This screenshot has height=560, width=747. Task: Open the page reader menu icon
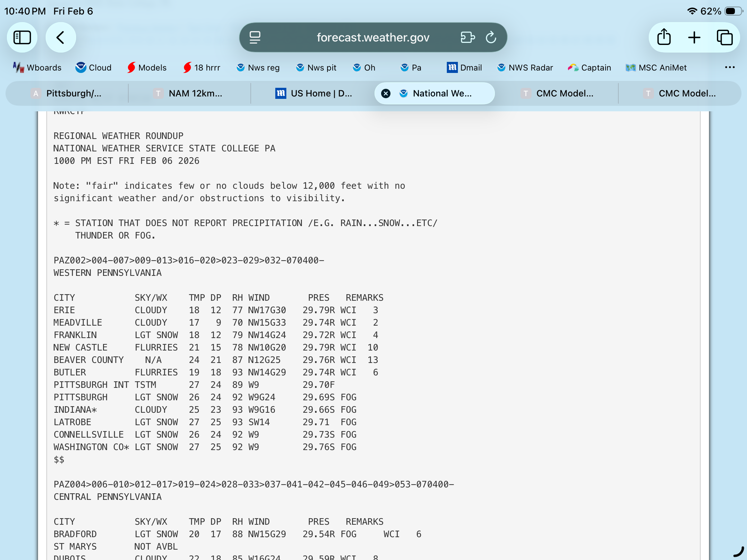pos(255,37)
